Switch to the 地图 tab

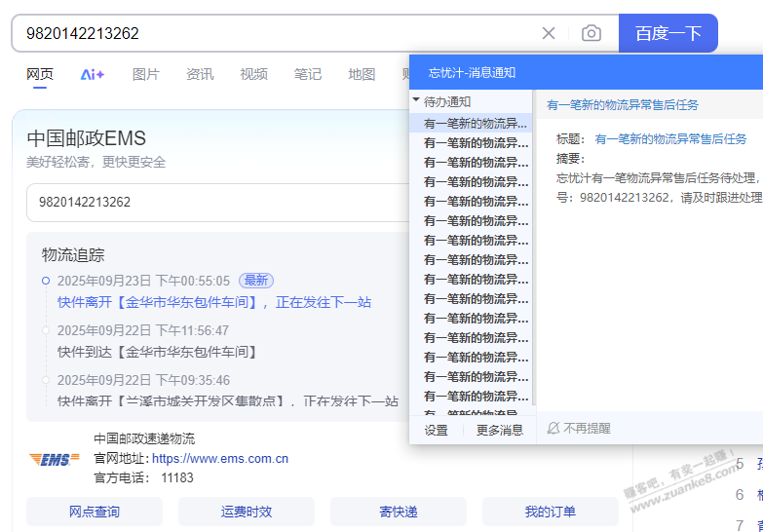362,74
